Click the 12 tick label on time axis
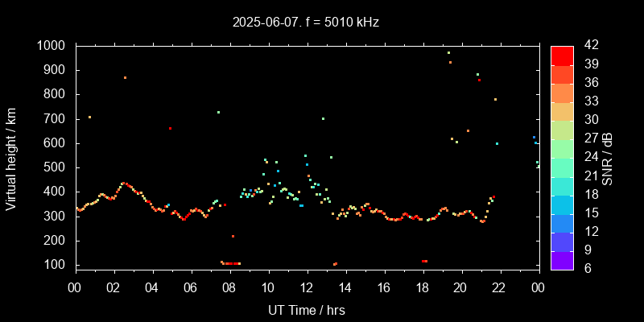644x322 pixels. click(307, 287)
